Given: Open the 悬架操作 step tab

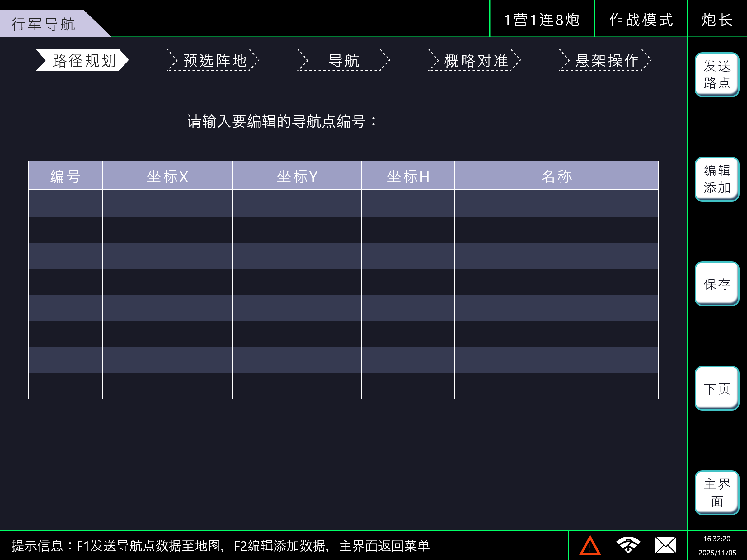Looking at the screenshot, I should tap(606, 60).
